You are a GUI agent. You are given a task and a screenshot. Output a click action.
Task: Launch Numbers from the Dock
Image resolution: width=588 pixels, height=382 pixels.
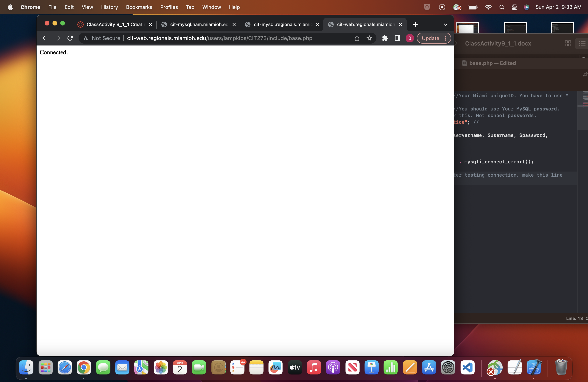click(x=391, y=368)
